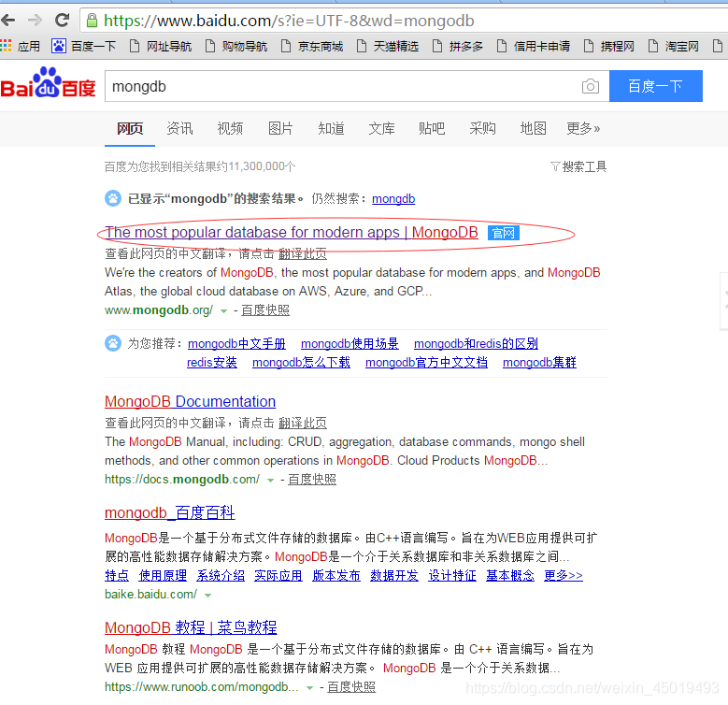728x705 pixels.
Task: Switch to the 知道 tab
Action: pyautogui.click(x=331, y=128)
